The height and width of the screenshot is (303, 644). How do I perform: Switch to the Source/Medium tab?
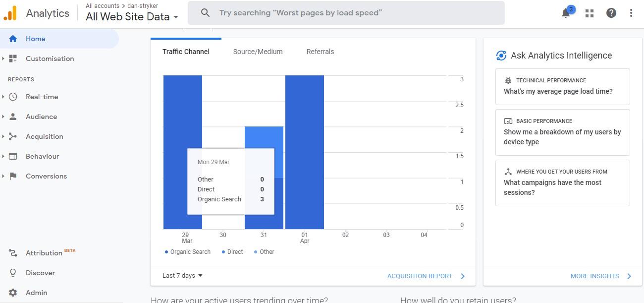pyautogui.click(x=258, y=52)
